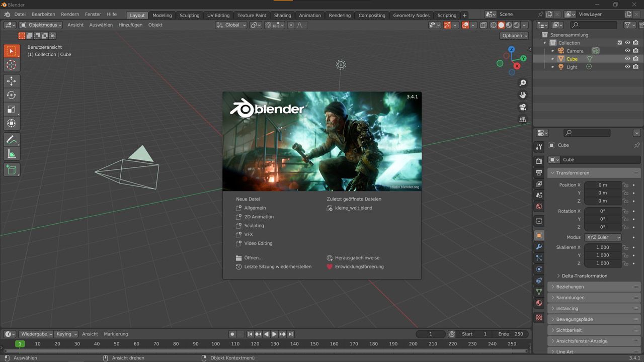Switch to the Sculpting workspace tab

click(189, 15)
